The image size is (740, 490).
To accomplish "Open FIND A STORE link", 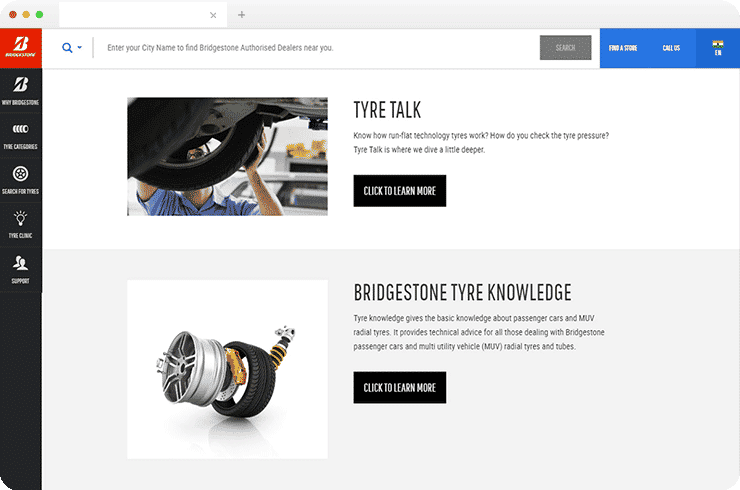I will [x=623, y=48].
